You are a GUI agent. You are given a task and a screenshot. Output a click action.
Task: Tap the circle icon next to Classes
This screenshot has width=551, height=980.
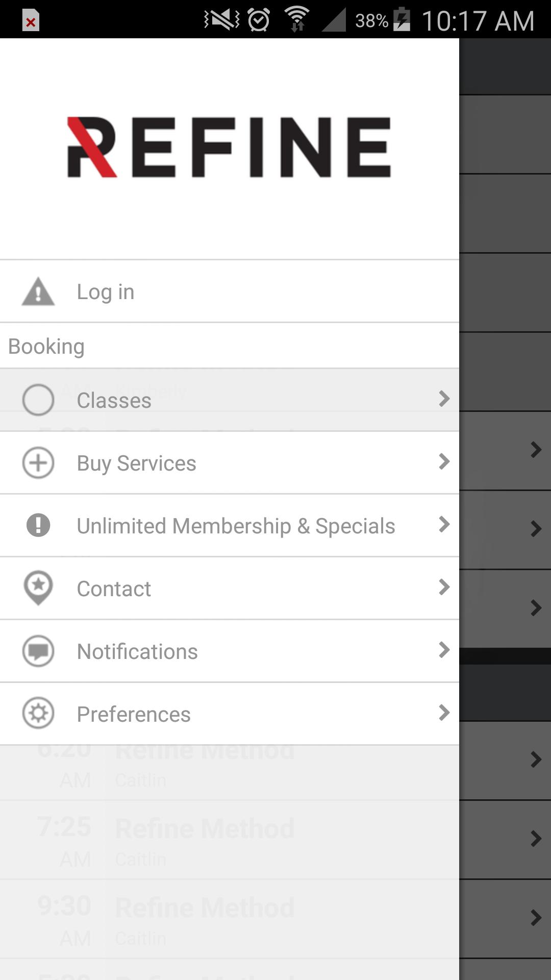pyautogui.click(x=38, y=400)
